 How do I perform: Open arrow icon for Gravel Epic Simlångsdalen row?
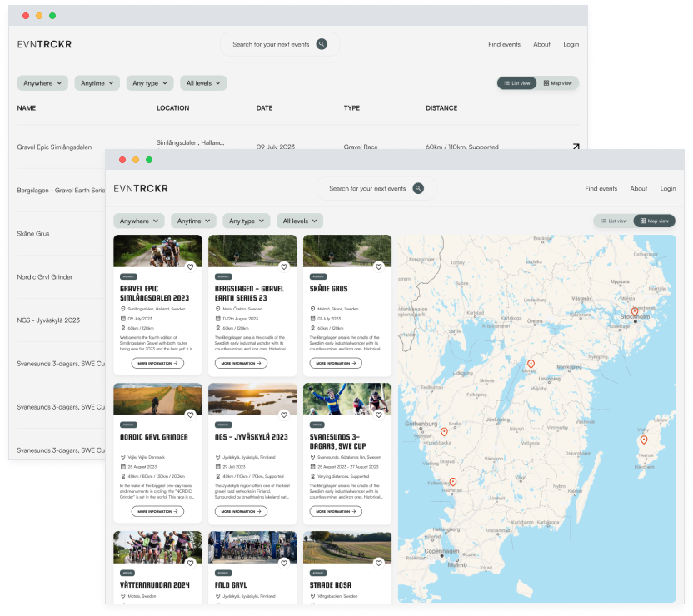(575, 147)
